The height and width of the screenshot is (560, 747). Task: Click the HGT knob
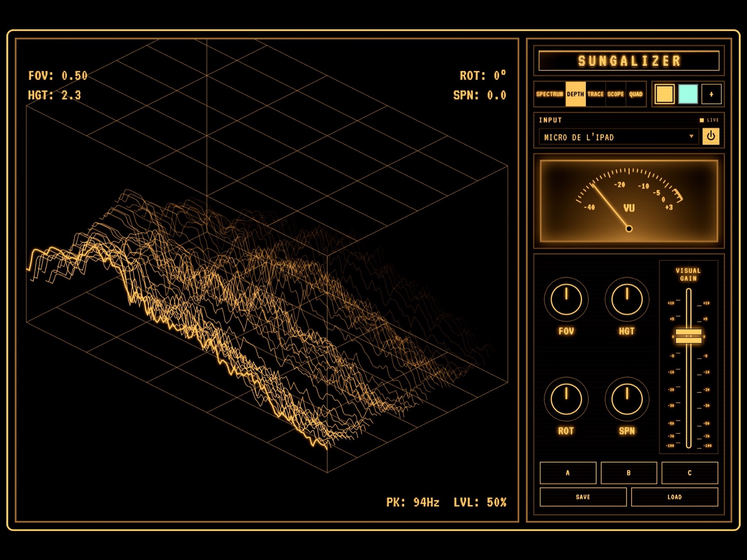click(x=627, y=299)
